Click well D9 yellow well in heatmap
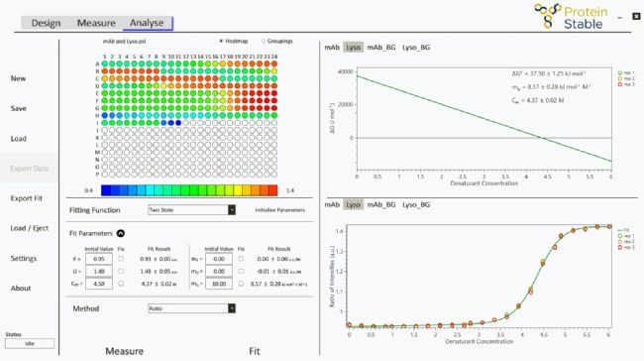 tap(163, 86)
